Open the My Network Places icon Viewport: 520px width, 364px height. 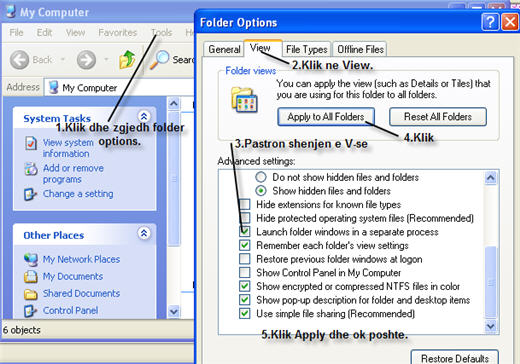pyautogui.click(x=31, y=259)
